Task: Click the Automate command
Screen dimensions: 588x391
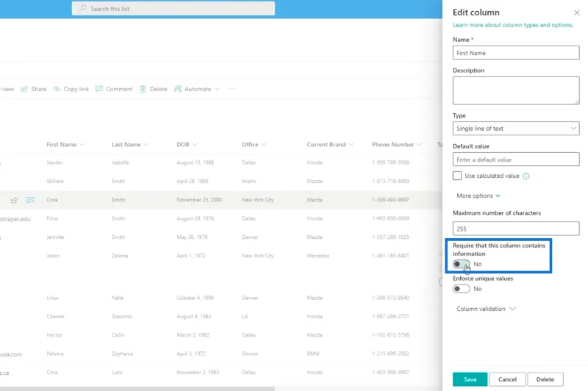Action: tap(197, 89)
